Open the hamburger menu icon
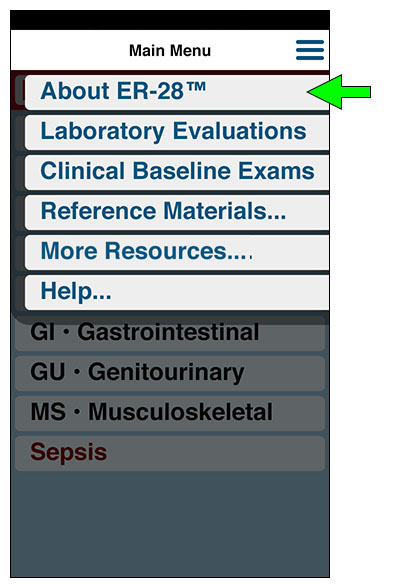This screenshot has height=588, width=400. (x=310, y=50)
